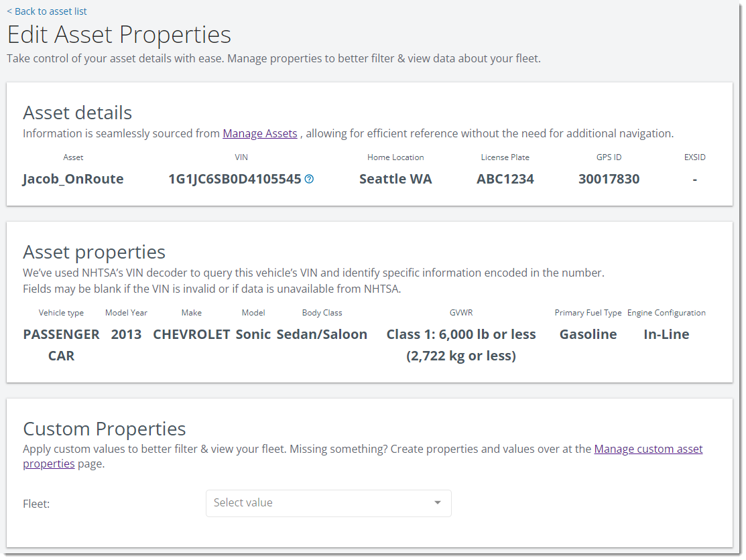Click the In-Line engine configuration value

666,335
